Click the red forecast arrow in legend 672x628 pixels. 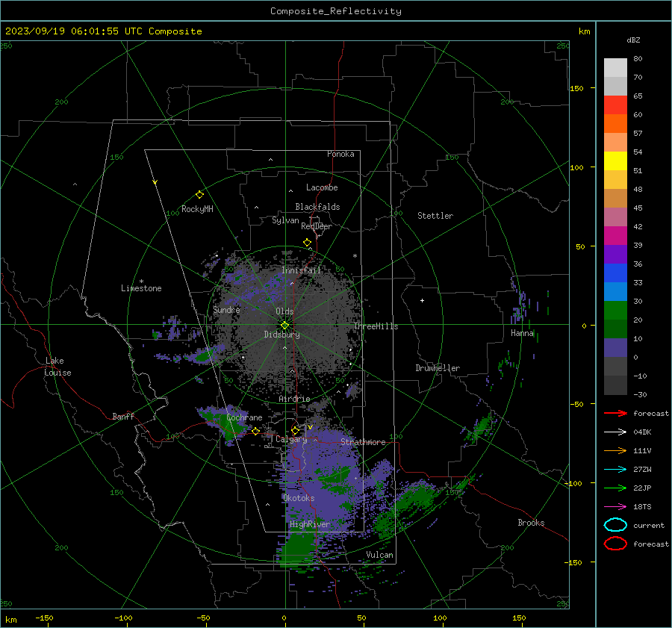click(x=615, y=413)
